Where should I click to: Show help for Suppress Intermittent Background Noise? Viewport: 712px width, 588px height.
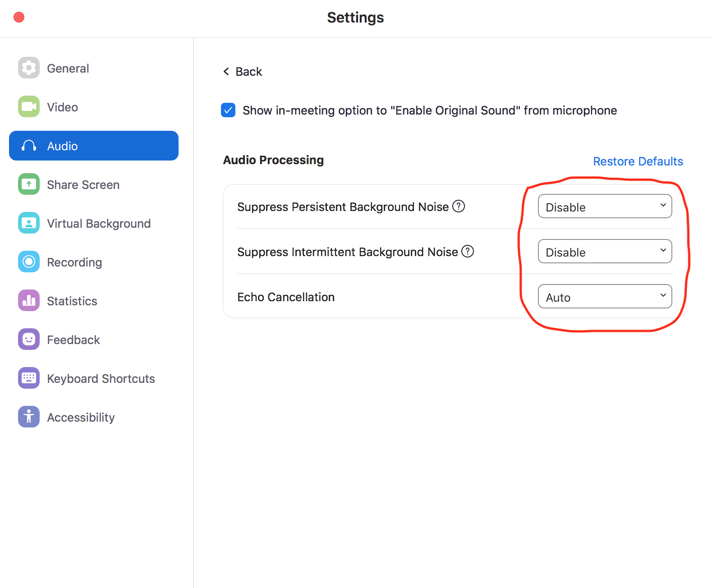click(x=468, y=251)
